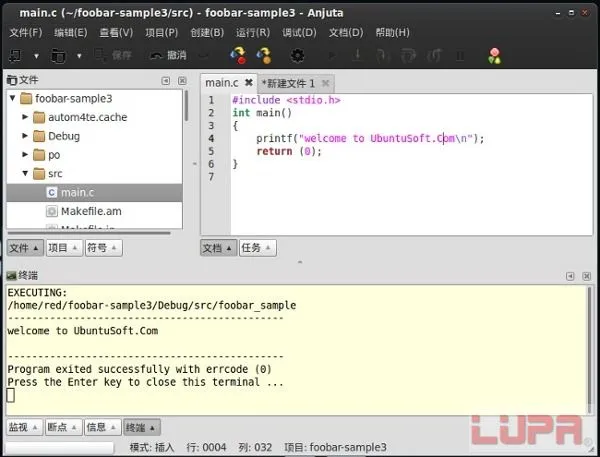Image resolution: width=600 pixels, height=457 pixels.
Task: Click the terminal vertical scrollbar
Action: point(590,350)
